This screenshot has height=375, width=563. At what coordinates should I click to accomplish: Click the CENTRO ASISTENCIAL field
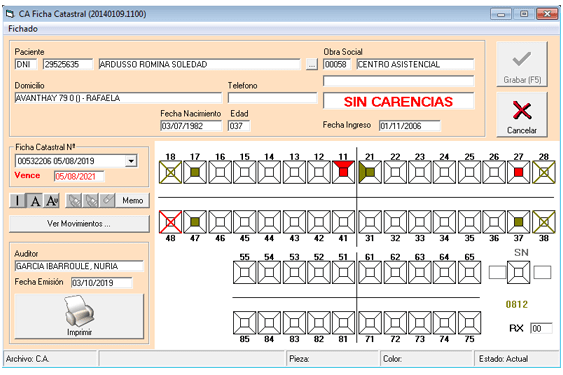415,64
